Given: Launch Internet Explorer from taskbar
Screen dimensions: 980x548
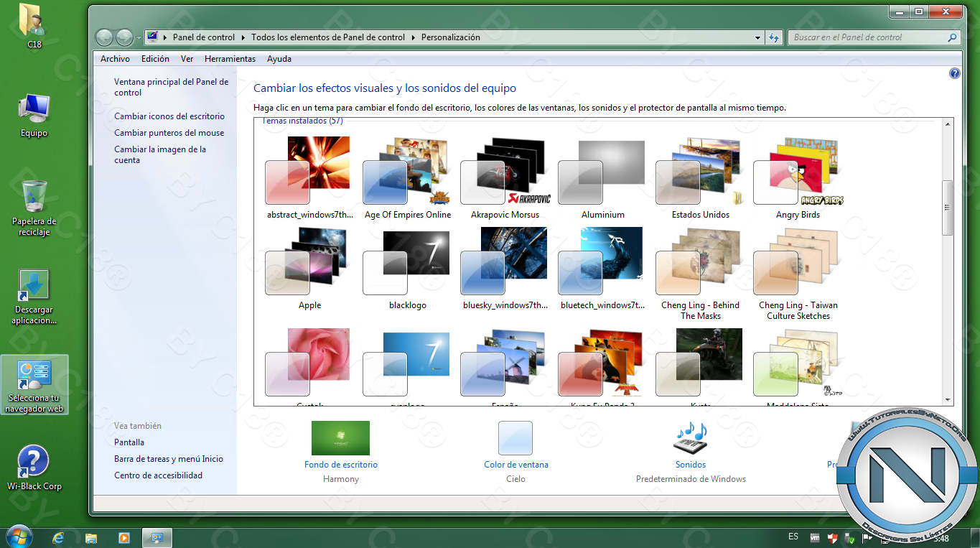Looking at the screenshot, I should (x=58, y=537).
